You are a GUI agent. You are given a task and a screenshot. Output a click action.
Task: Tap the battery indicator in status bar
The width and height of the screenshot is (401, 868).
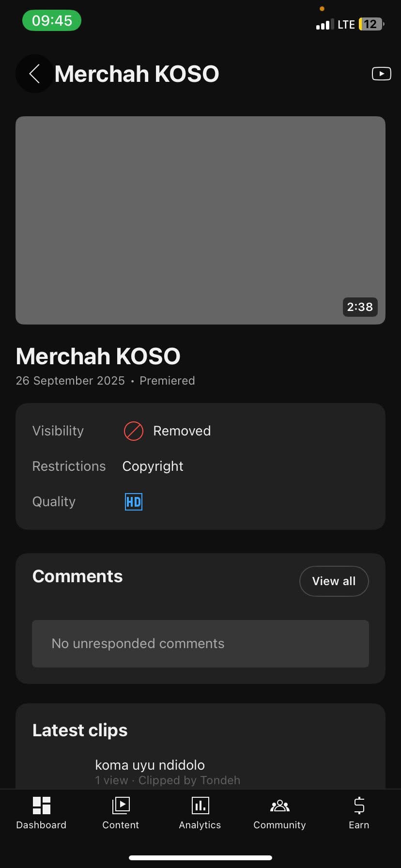(370, 24)
